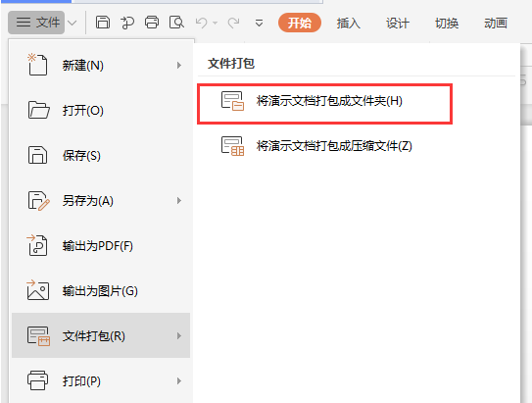Expand the arrow next to 文件
The height and width of the screenshot is (403, 532).
[x=72, y=23]
